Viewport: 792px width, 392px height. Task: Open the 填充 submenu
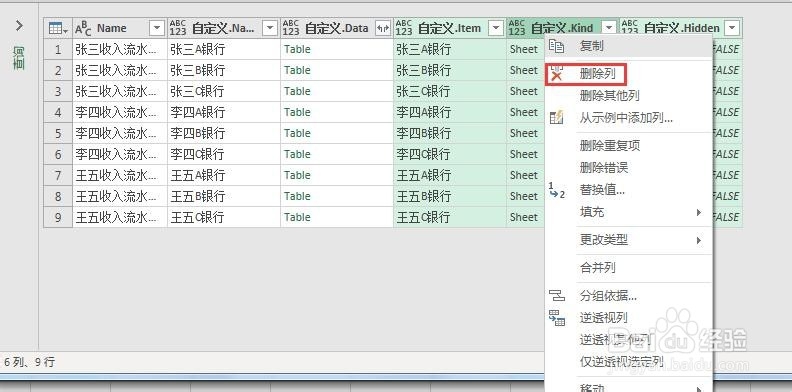628,212
